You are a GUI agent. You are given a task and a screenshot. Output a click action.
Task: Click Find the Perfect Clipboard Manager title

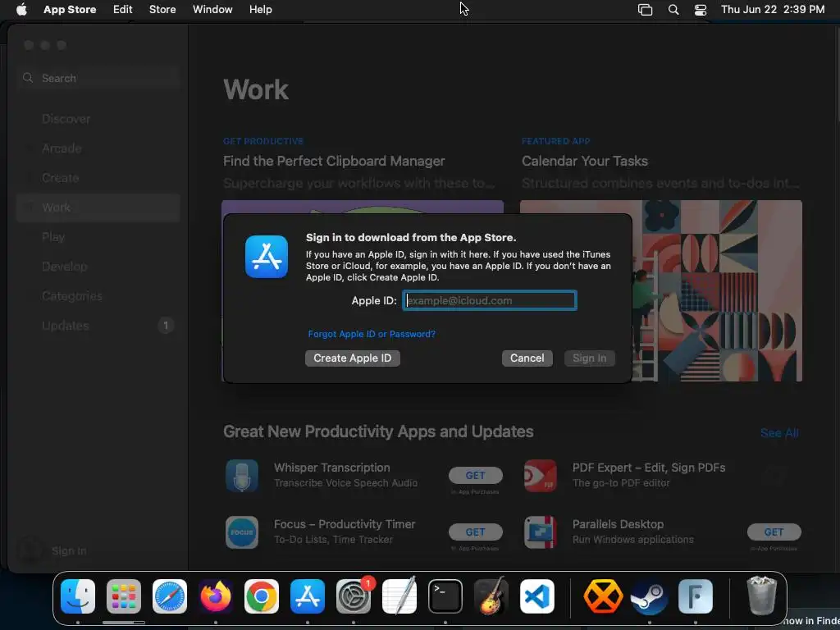click(334, 162)
